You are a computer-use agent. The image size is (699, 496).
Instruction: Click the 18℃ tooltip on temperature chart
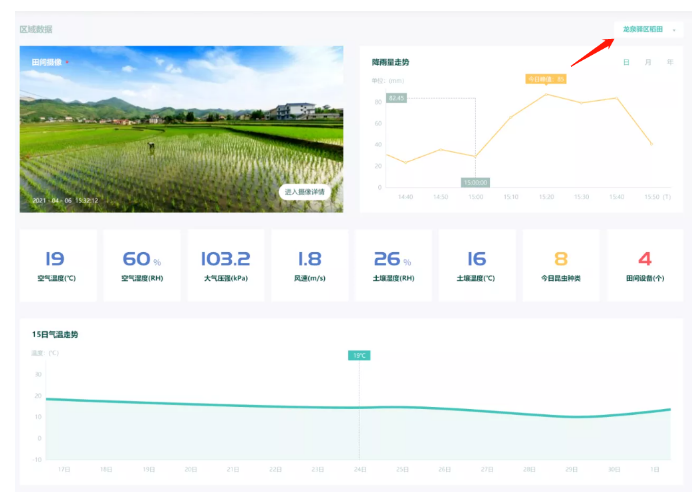[x=359, y=355]
